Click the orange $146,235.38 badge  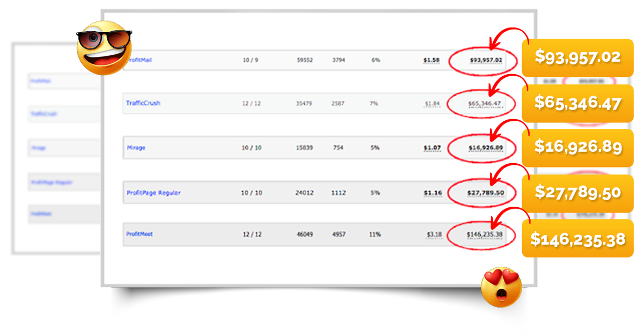(x=577, y=238)
